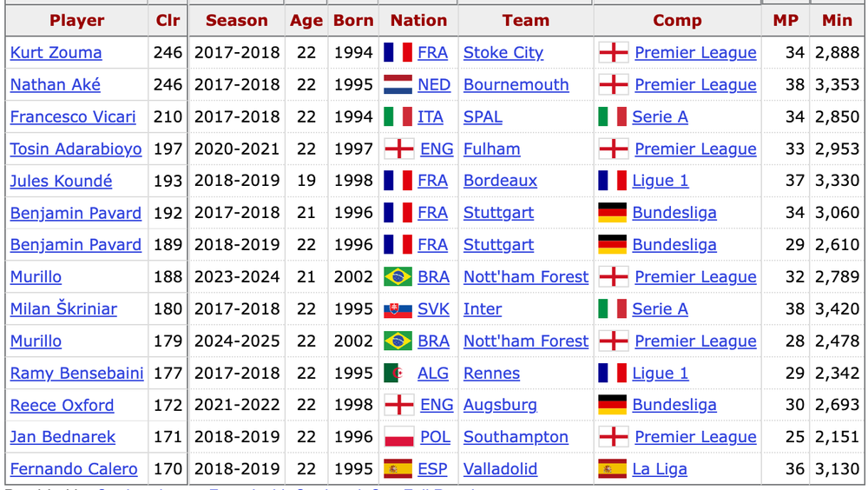Click the Brazil flag in the 2023-2024 Murillo row
The width and height of the screenshot is (868, 490).
398,277
